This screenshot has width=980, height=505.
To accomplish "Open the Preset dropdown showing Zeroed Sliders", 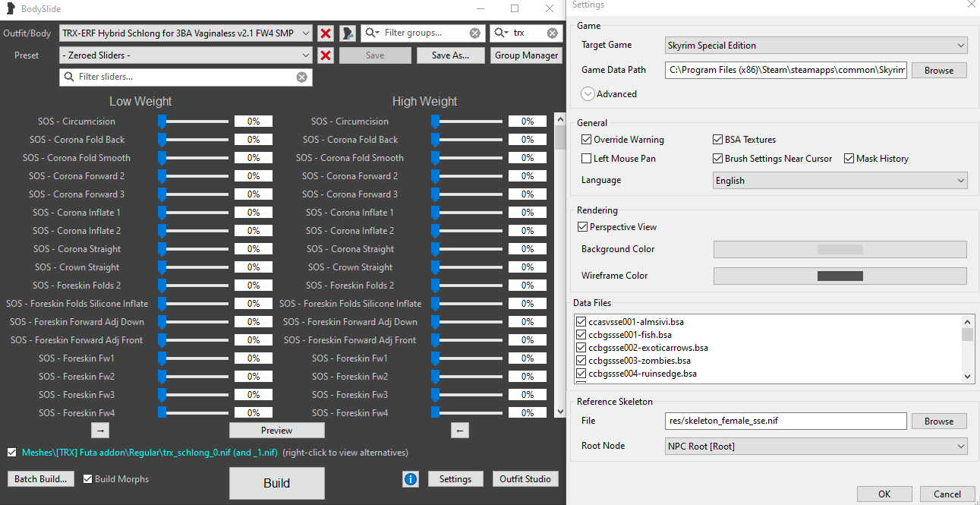I will tap(186, 55).
